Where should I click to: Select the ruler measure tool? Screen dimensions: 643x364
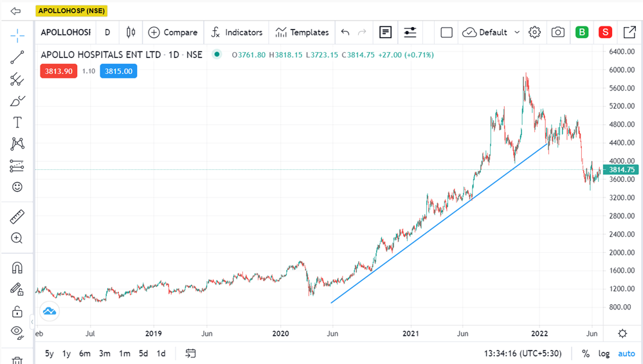click(x=17, y=217)
